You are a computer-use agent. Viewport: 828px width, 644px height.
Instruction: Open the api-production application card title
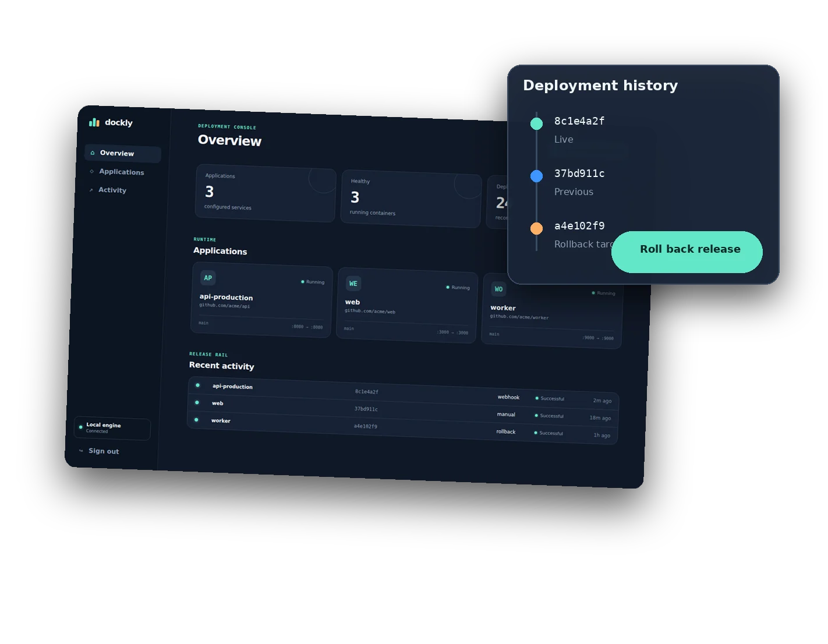[226, 297]
